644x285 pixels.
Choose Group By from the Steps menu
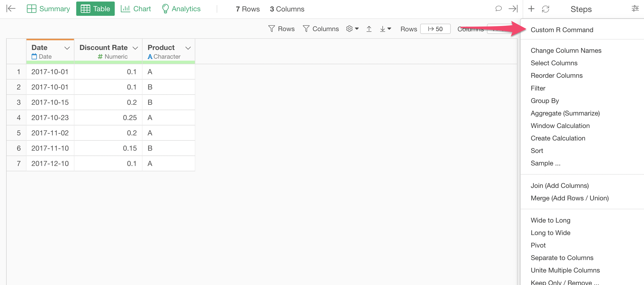545,100
